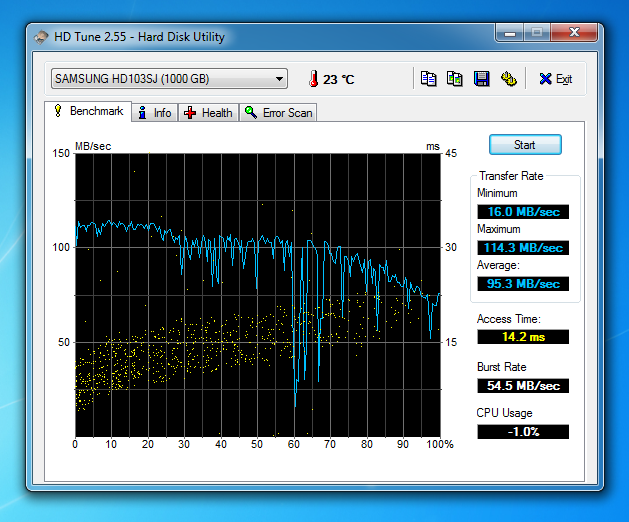Viewport: 629px width, 522px height.
Task: Select the SAMSUNG HD103SJ (1000 GB) drive field
Action: click(169, 79)
